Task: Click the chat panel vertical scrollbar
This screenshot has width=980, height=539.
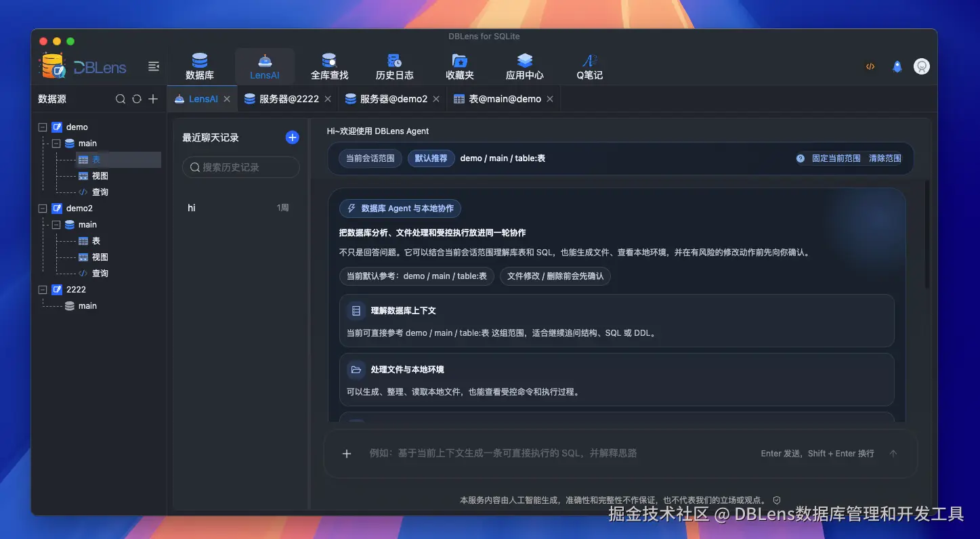Action: (927, 234)
